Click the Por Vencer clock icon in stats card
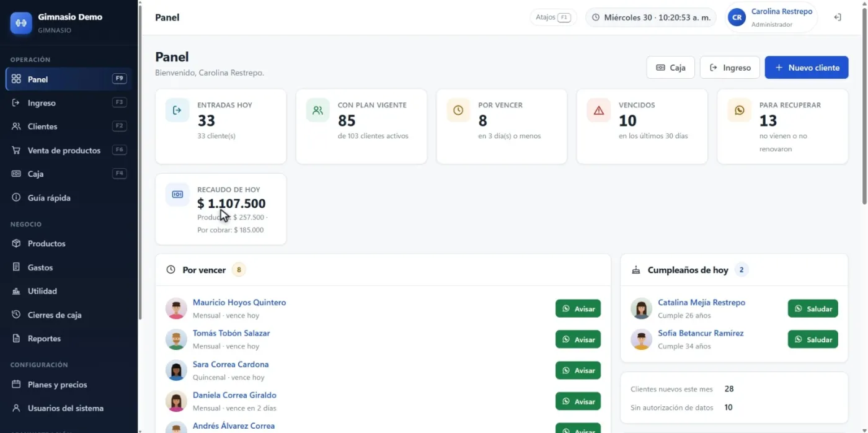Image resolution: width=868 pixels, height=433 pixels. (458, 110)
